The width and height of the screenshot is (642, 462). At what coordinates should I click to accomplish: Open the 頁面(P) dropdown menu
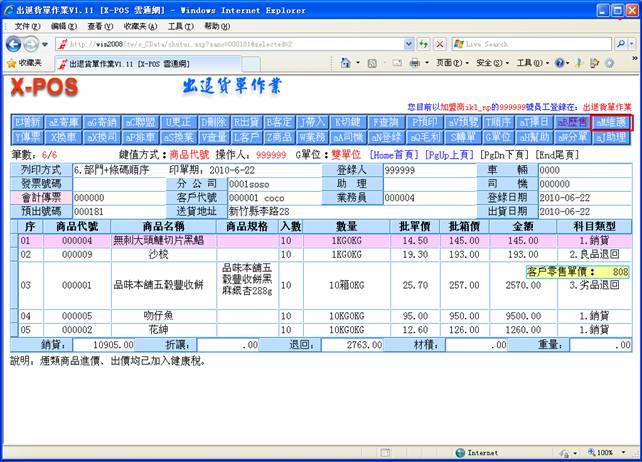450,62
